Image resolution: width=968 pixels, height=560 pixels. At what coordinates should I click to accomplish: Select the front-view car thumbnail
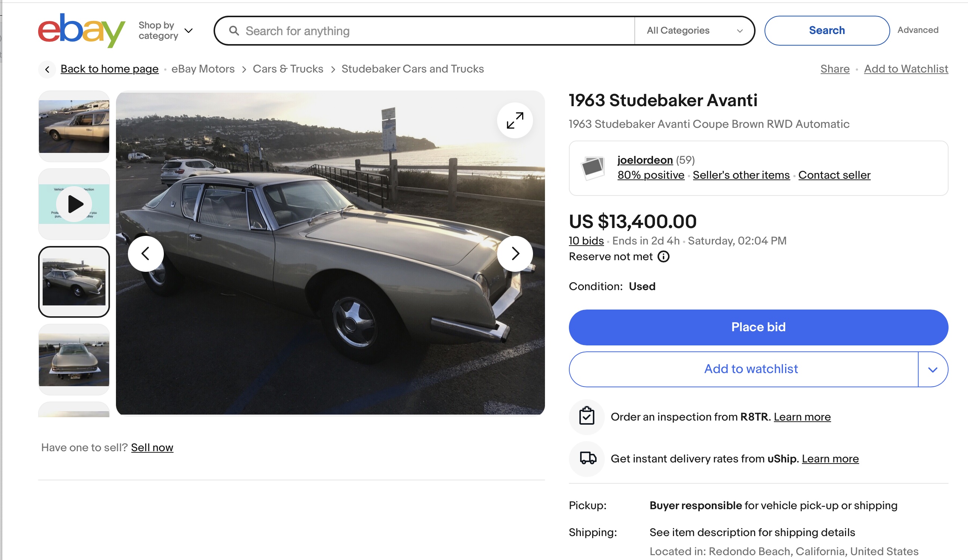74,360
